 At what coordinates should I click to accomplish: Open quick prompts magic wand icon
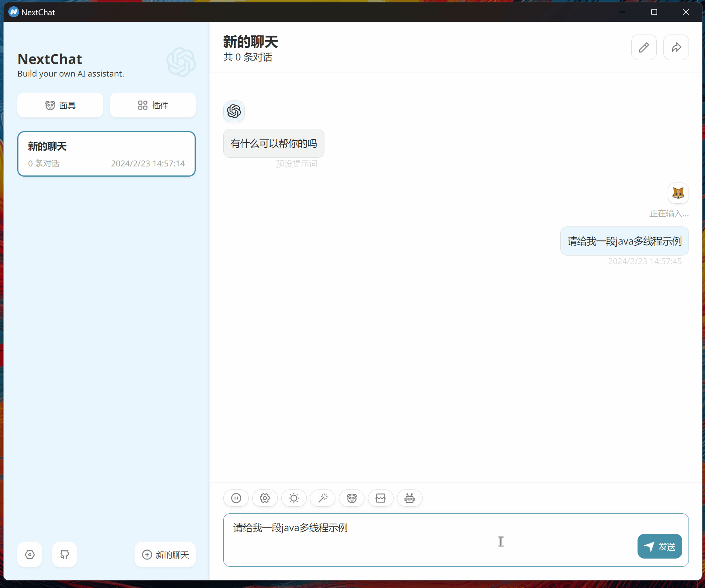tap(322, 498)
